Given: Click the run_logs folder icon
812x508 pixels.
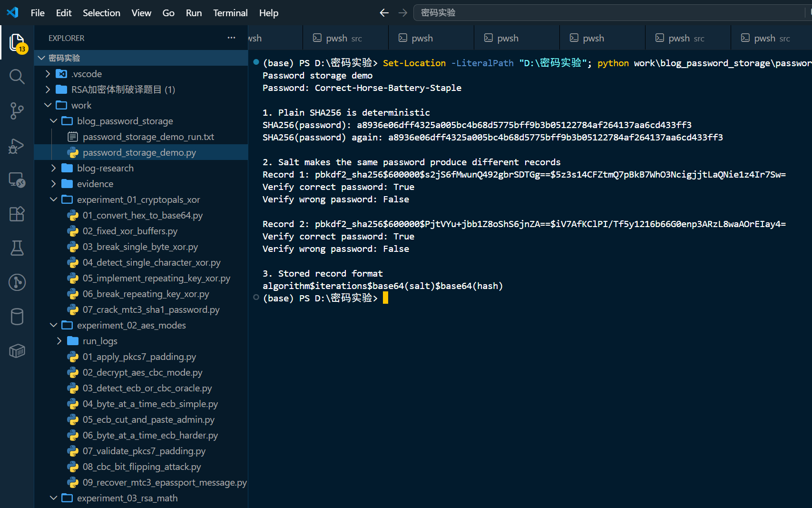Looking at the screenshot, I should coord(73,341).
